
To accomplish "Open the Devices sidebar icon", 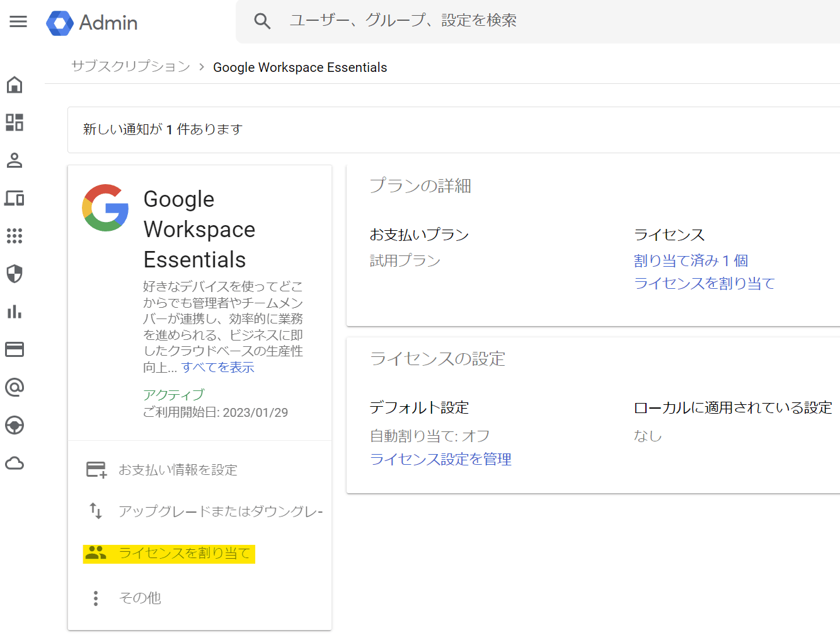I will [x=14, y=198].
